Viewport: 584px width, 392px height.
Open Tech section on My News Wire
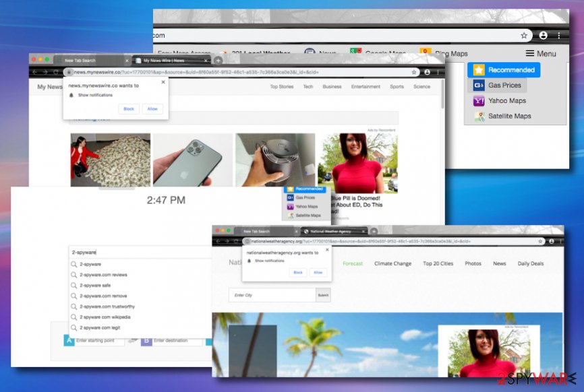[x=308, y=87]
